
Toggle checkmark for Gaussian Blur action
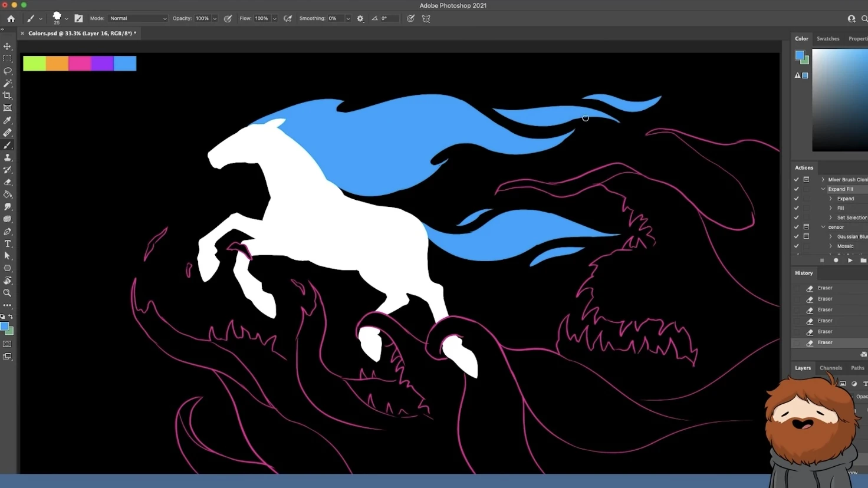[797, 236]
